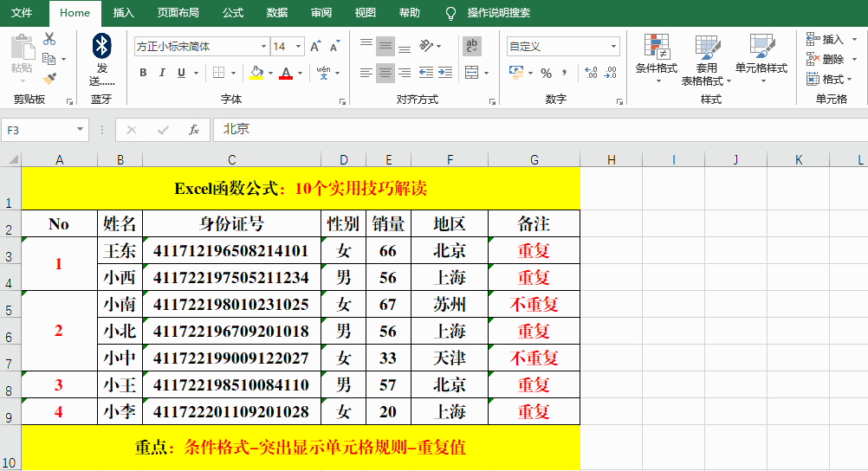868x471 pixels.
Task: Increase font size with larger A
Action: pos(315,47)
